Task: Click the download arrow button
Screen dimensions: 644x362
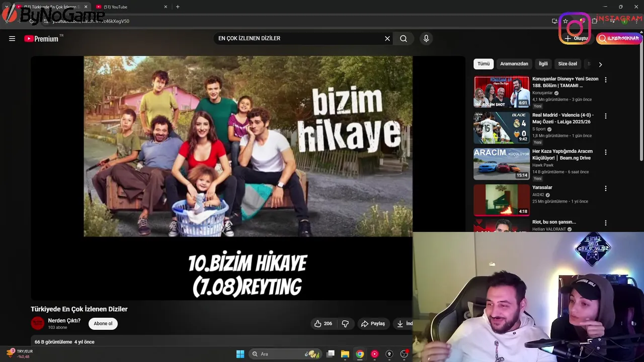Action: (403, 324)
